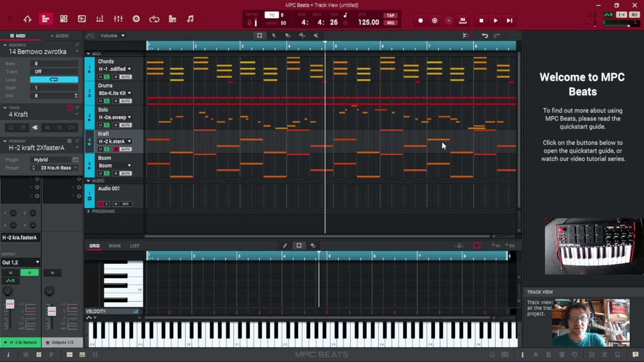Select the scissors split tool
Viewport: 644px width, 362px height.
tap(302, 36)
